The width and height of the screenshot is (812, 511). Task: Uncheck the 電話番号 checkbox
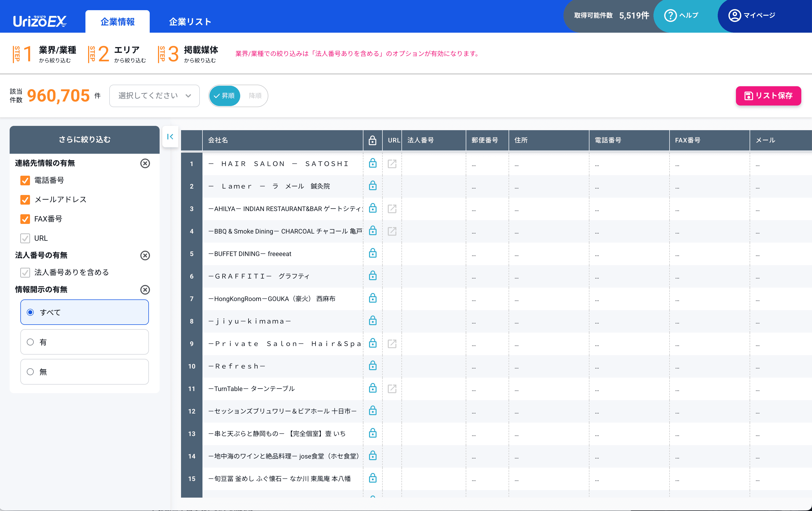pyautogui.click(x=25, y=180)
